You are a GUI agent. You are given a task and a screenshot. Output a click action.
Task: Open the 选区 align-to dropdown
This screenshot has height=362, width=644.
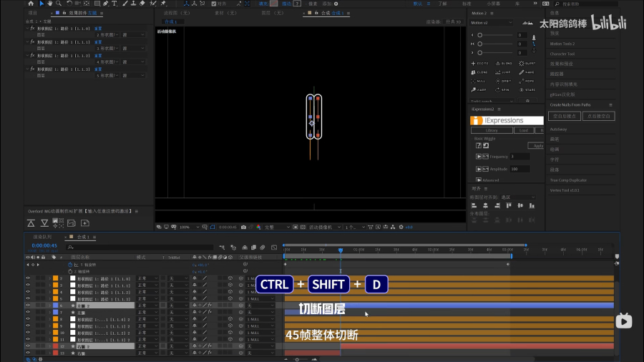pyautogui.click(x=517, y=197)
